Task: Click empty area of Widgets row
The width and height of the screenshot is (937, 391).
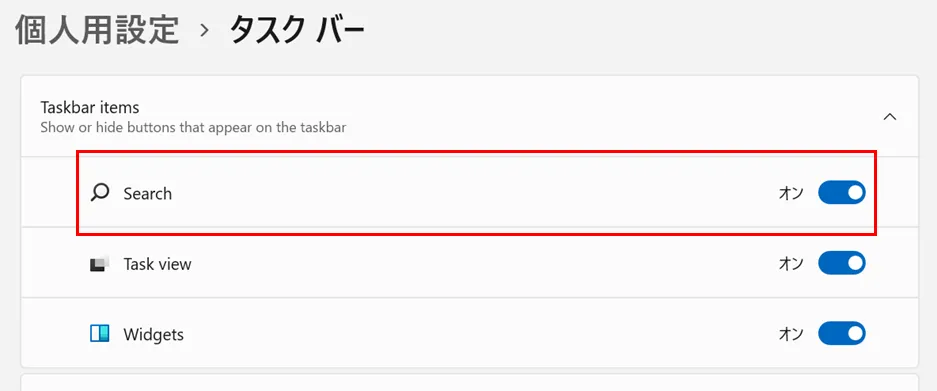Action: pos(478,334)
